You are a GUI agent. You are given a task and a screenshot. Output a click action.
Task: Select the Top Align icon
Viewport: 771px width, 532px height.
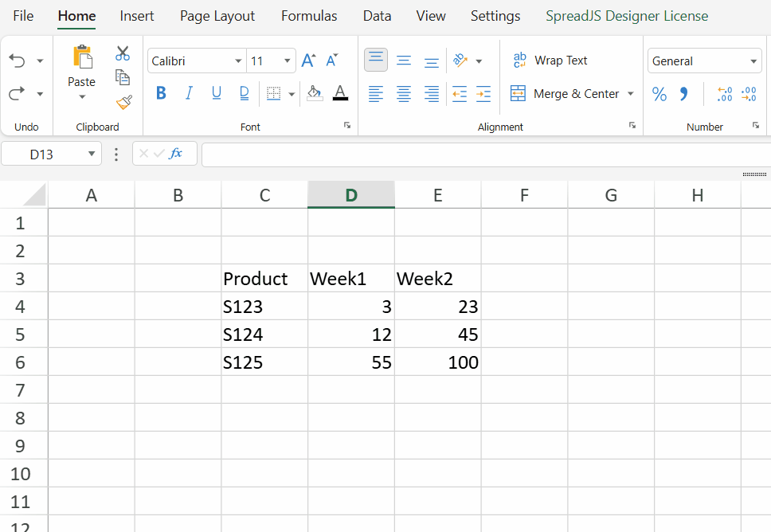tap(376, 60)
